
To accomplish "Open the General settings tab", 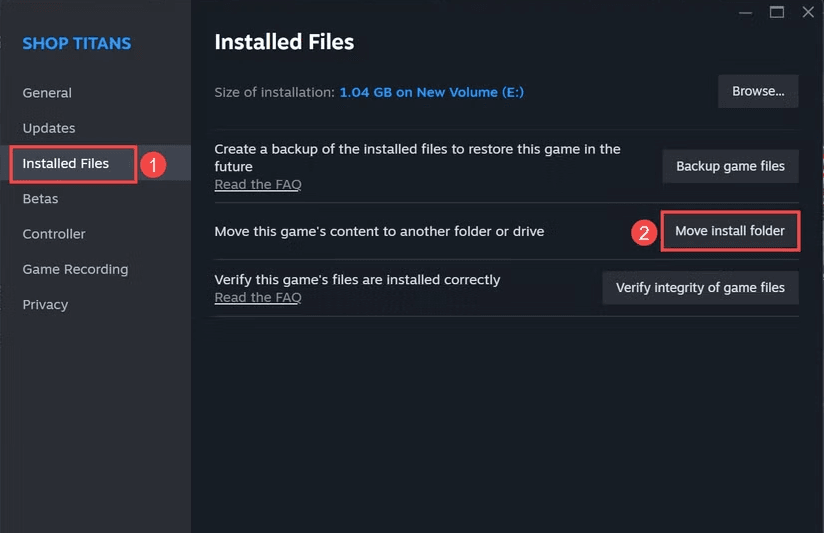I will 47,93.
